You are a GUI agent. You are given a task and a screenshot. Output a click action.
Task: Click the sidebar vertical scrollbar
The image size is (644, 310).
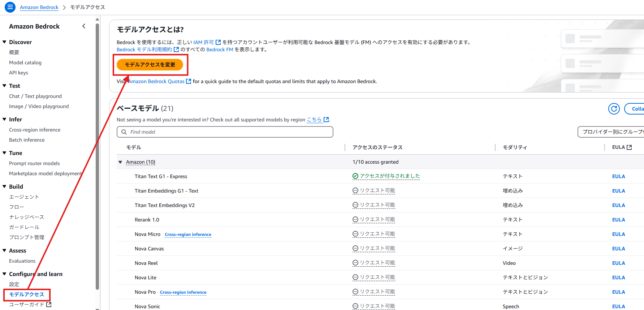pos(97,156)
